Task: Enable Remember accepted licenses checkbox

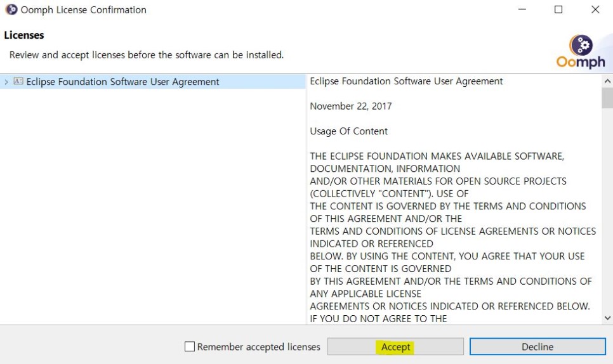Action: pos(190,346)
